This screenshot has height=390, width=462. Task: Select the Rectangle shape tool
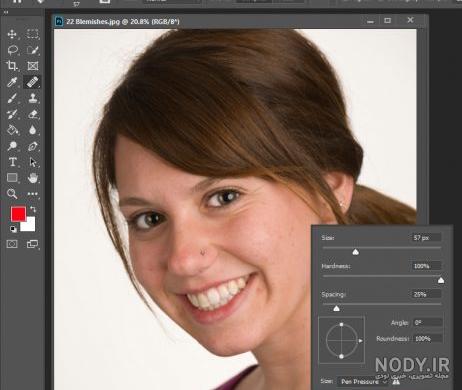click(12, 177)
